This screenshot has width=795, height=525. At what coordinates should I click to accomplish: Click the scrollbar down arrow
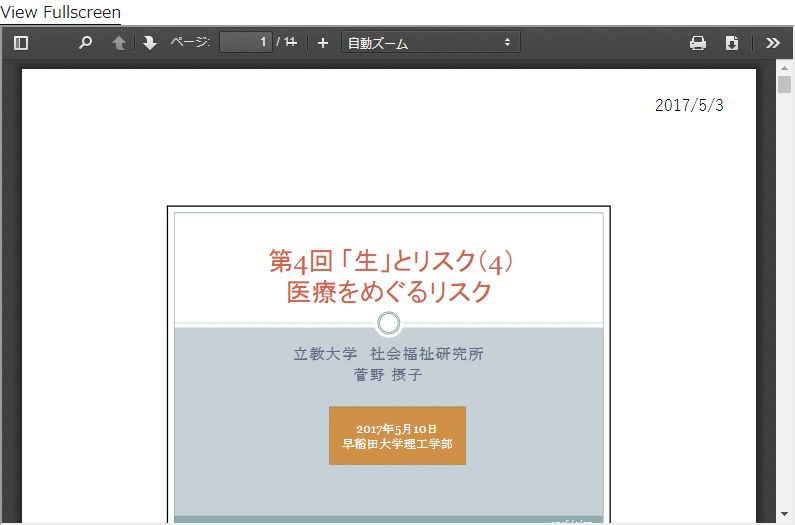(x=784, y=514)
